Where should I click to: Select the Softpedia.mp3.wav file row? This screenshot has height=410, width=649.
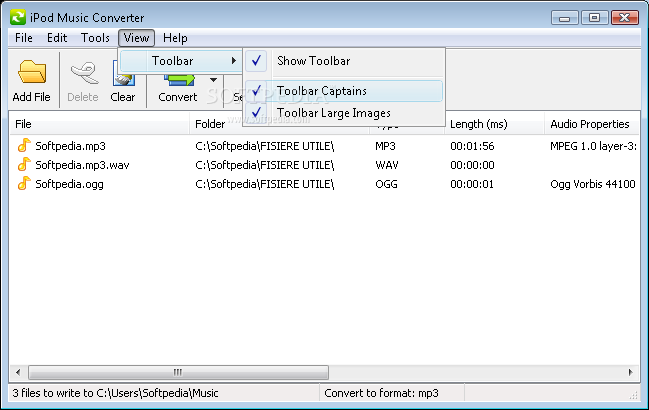pyautogui.click(x=325, y=165)
